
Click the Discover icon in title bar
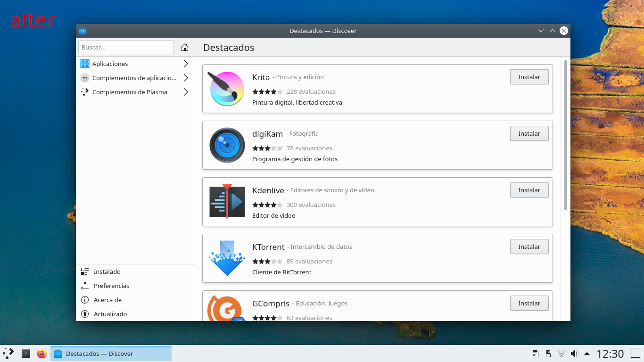[x=83, y=31]
